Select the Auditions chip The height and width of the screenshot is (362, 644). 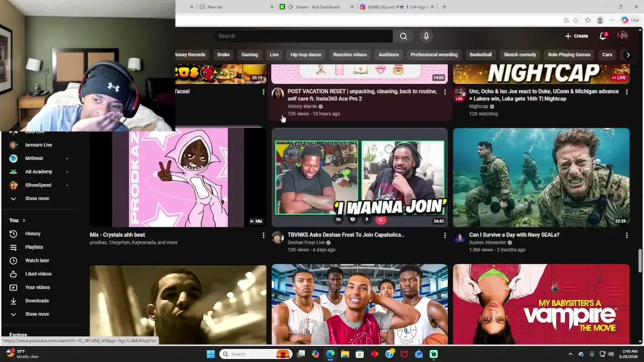click(x=388, y=55)
